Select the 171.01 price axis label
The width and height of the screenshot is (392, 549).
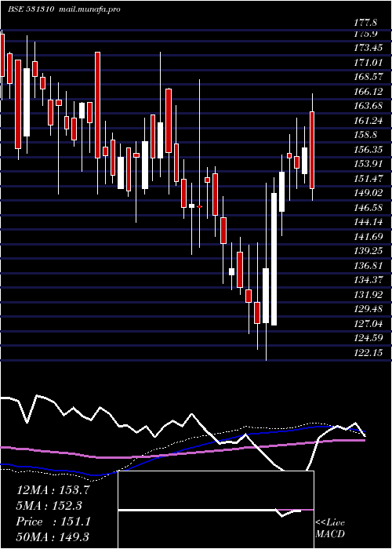(x=368, y=63)
